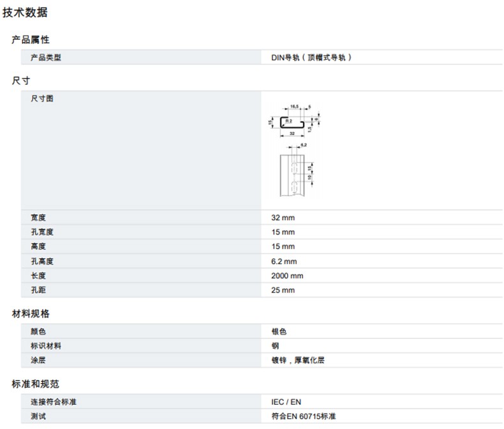Select the 25 mm hole spacing value

click(283, 291)
